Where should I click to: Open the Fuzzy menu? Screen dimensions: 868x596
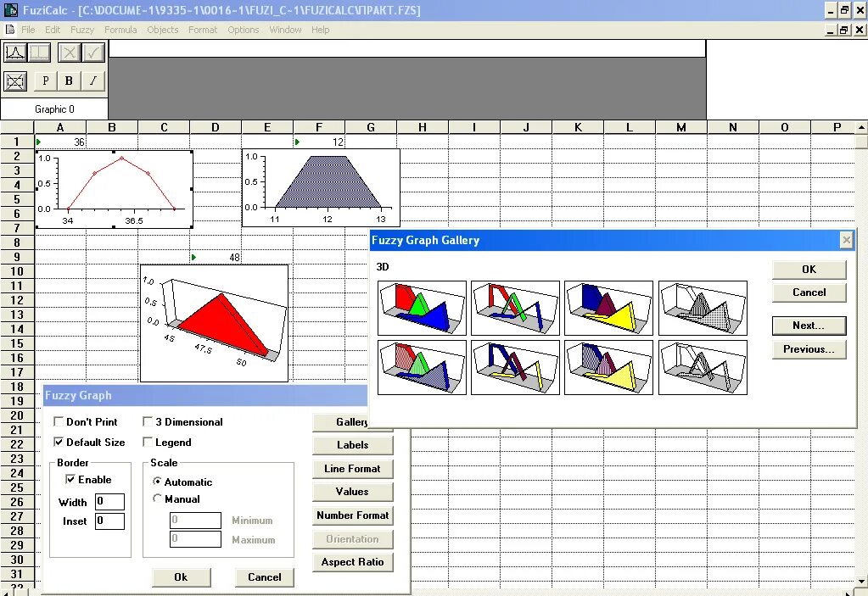pos(82,30)
